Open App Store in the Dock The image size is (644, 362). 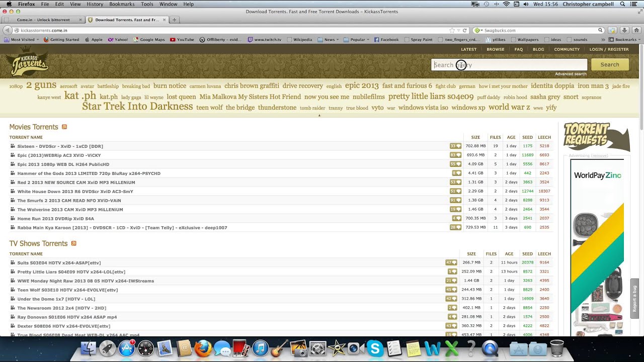(126, 348)
